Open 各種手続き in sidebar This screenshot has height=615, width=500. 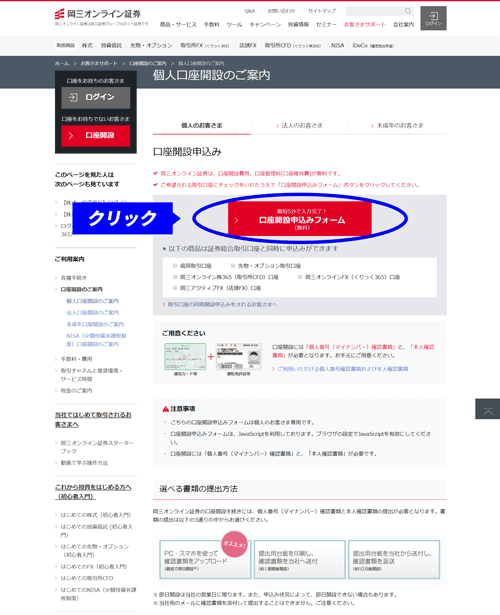click(x=73, y=278)
